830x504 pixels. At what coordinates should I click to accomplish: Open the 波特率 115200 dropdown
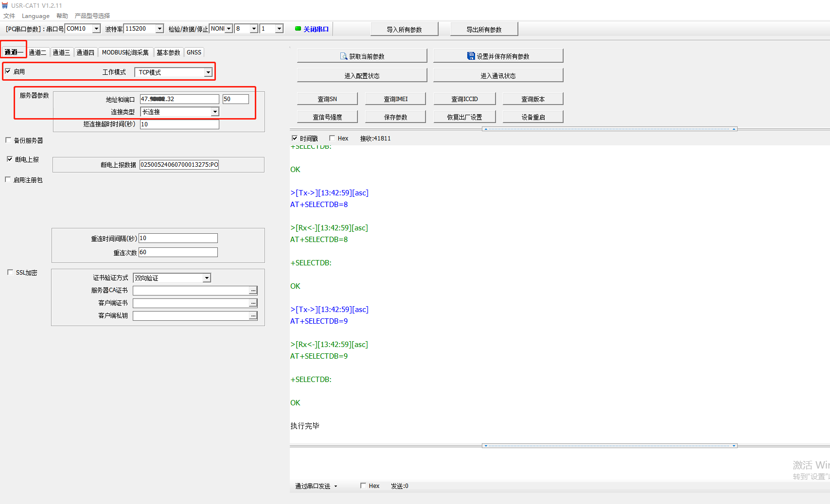pos(159,29)
